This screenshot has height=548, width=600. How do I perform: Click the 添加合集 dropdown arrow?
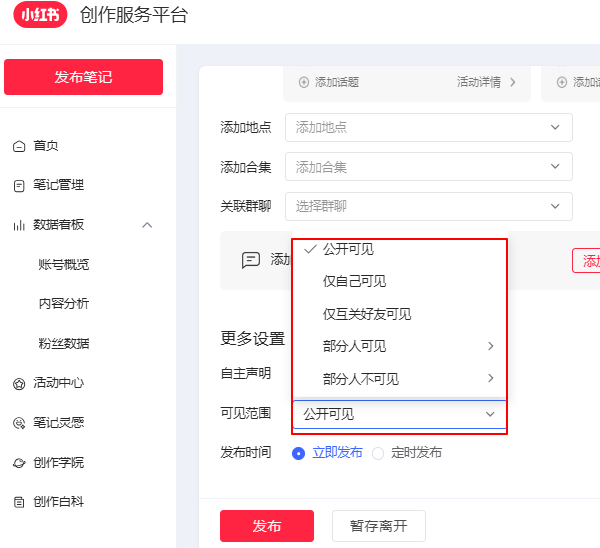(555, 166)
